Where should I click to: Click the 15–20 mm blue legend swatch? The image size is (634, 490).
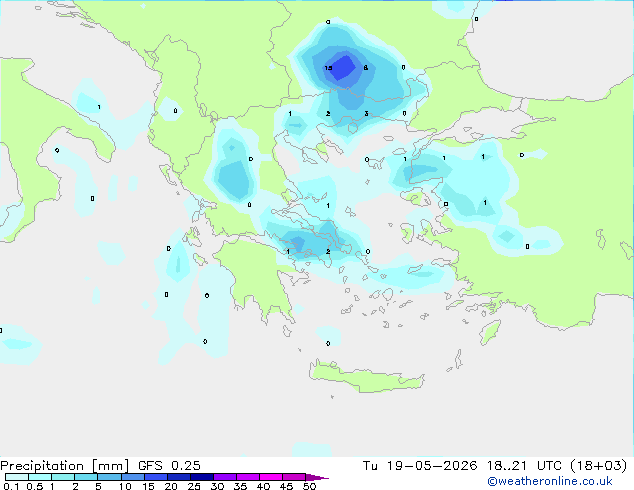coord(155,477)
